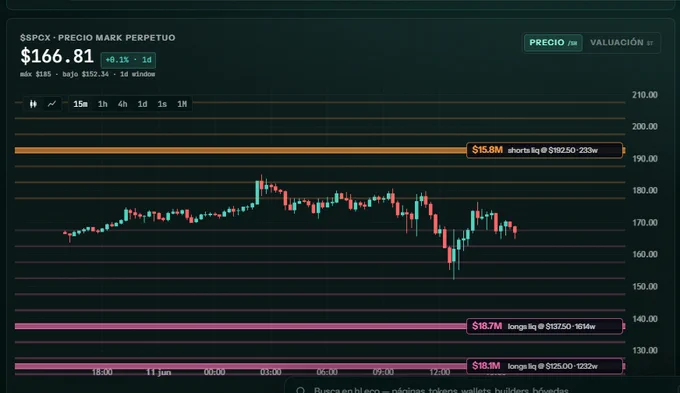Image resolution: width=680 pixels, height=393 pixels.
Task: Activate the PRECIO price toggle
Action: pyautogui.click(x=553, y=43)
